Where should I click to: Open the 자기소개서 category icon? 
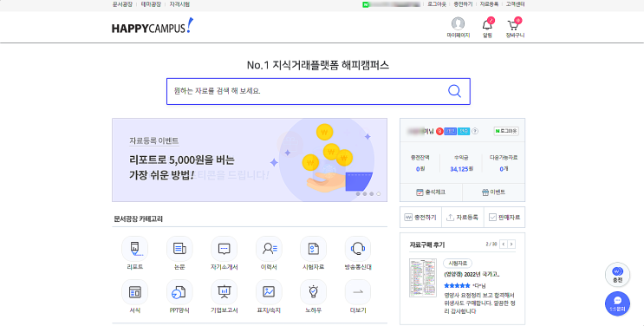(x=224, y=249)
